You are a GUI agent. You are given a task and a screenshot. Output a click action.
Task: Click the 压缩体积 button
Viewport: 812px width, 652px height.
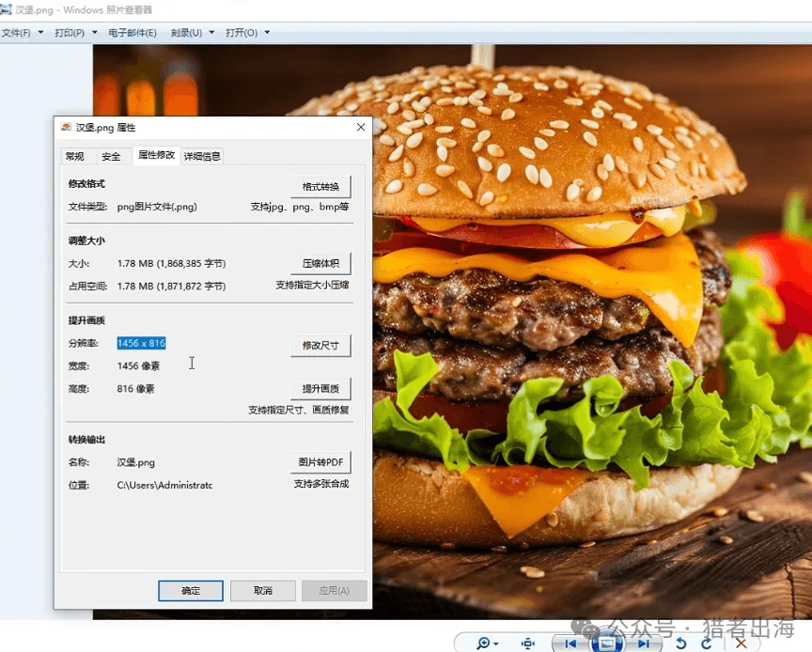320,263
